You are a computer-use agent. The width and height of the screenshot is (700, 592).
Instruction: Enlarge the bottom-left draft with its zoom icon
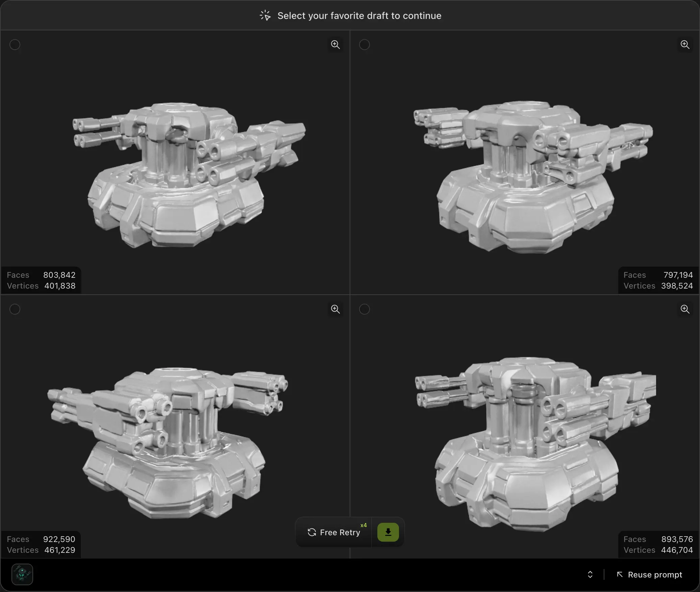pos(335,309)
